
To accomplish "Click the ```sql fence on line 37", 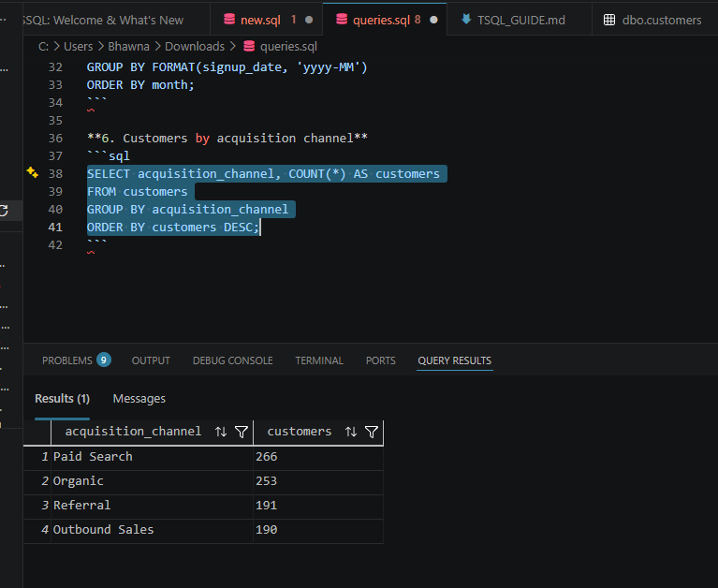I will 109,155.
